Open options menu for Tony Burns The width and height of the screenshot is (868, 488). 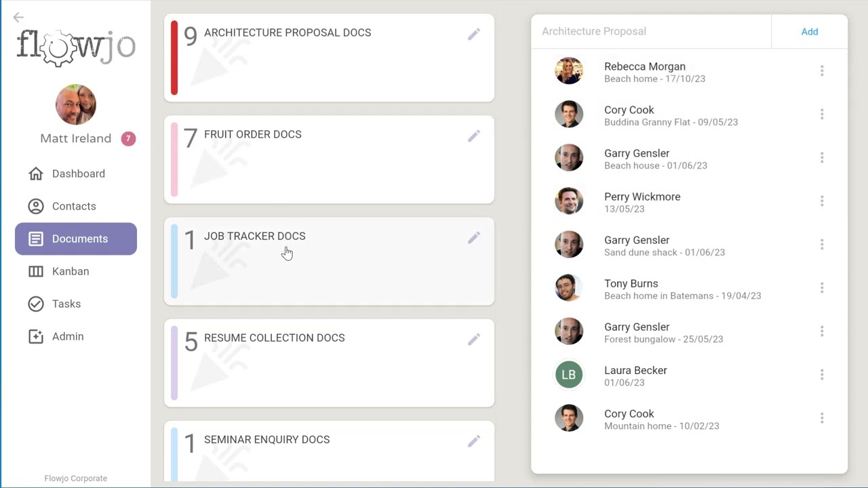pos(822,287)
